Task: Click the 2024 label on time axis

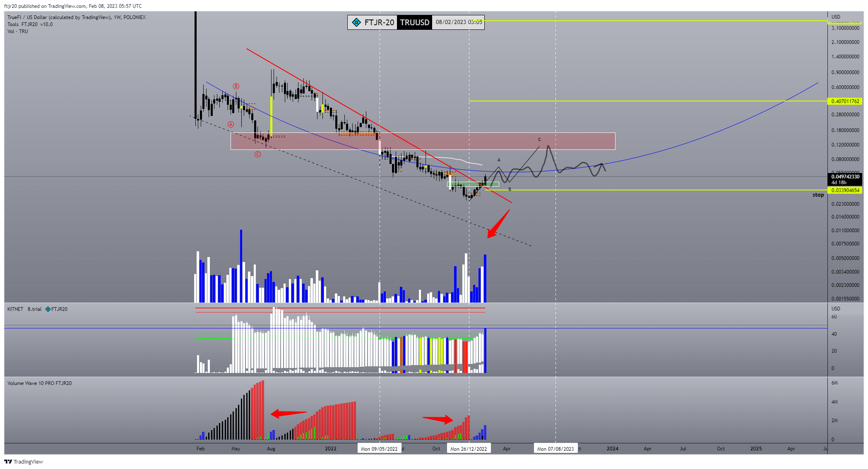Action: pyautogui.click(x=613, y=449)
